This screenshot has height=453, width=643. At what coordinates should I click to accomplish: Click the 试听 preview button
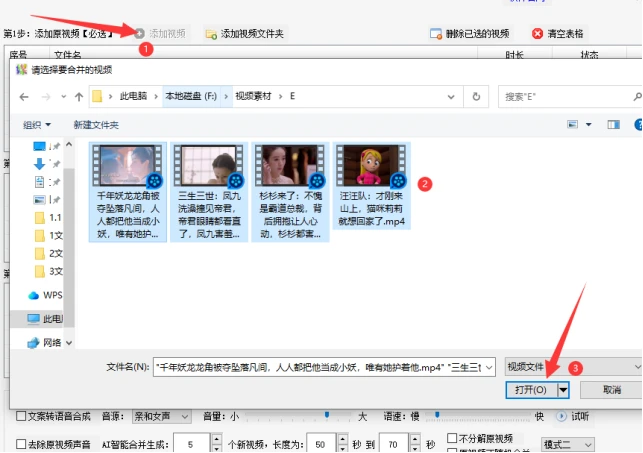pyautogui.click(x=572, y=417)
